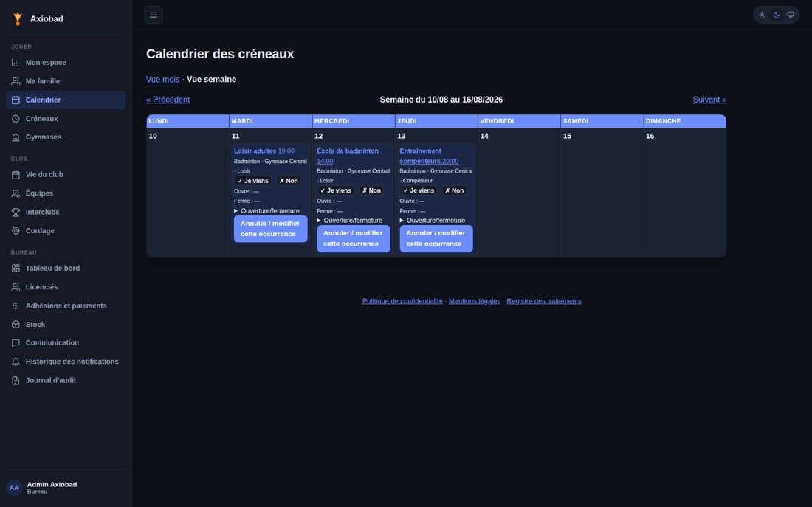The width and height of the screenshot is (812, 507).
Task: Open Politique de confidentialité link
Action: [x=402, y=301]
